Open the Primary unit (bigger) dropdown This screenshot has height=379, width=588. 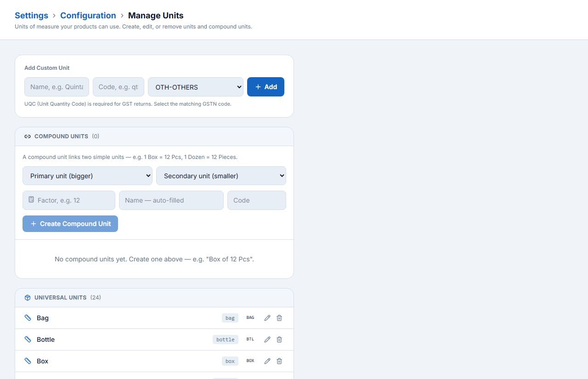pyautogui.click(x=87, y=176)
